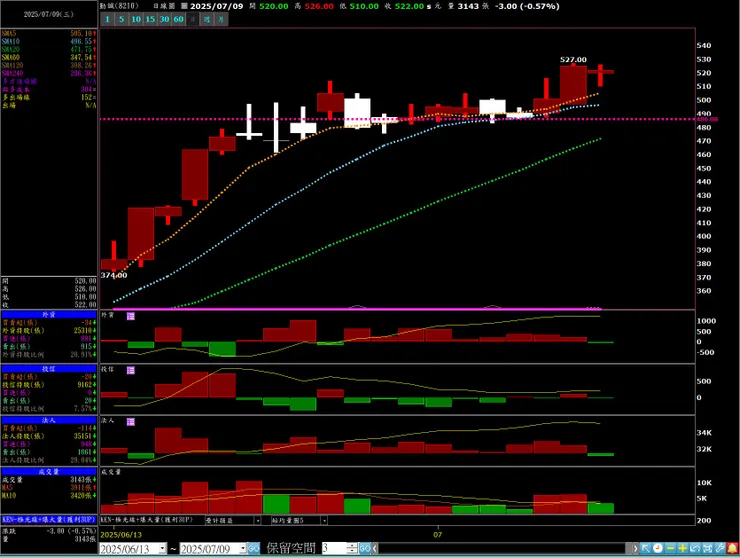Image resolution: width=740 pixels, height=558 pixels.
Task: Click the SMA20 indicator row
Action: [49, 50]
